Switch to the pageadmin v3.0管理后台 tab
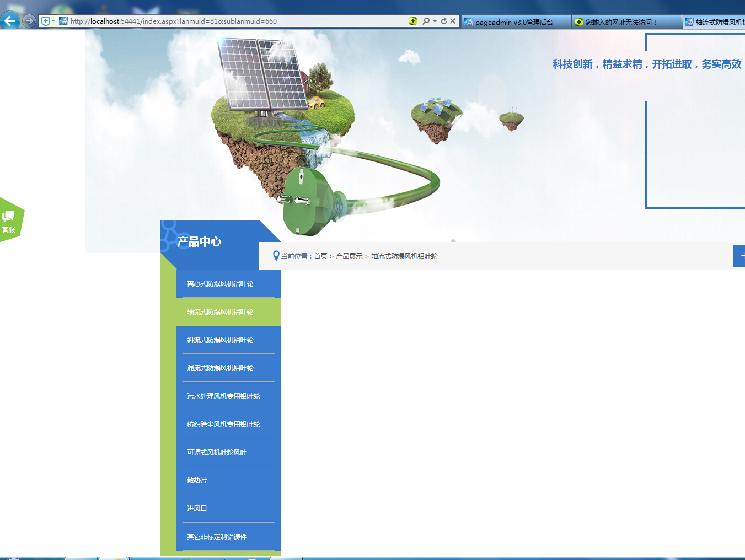Image resolution: width=745 pixels, height=560 pixels. [514, 22]
